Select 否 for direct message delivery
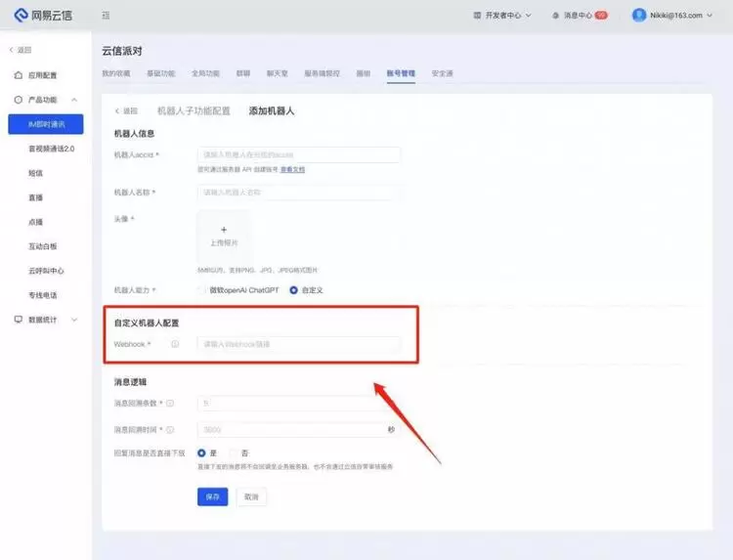Image resolution: width=733 pixels, height=560 pixels. [x=234, y=453]
